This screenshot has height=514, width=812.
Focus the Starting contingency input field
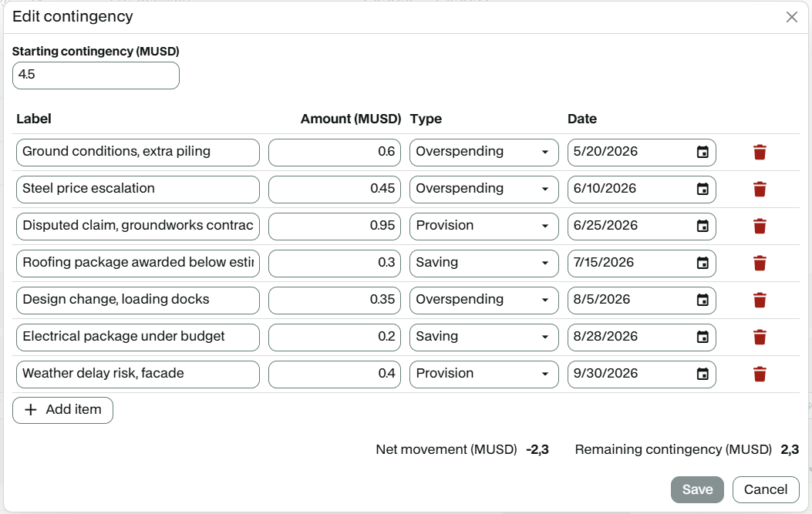[96, 76]
